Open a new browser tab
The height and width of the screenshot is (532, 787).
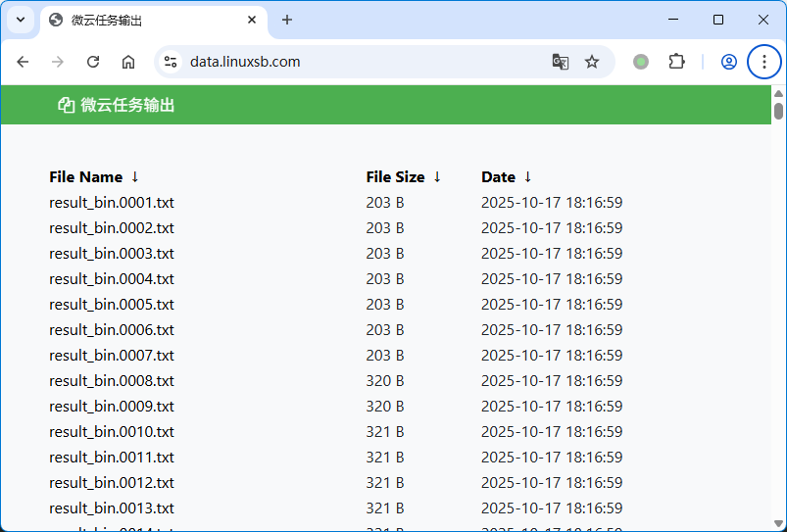point(287,20)
